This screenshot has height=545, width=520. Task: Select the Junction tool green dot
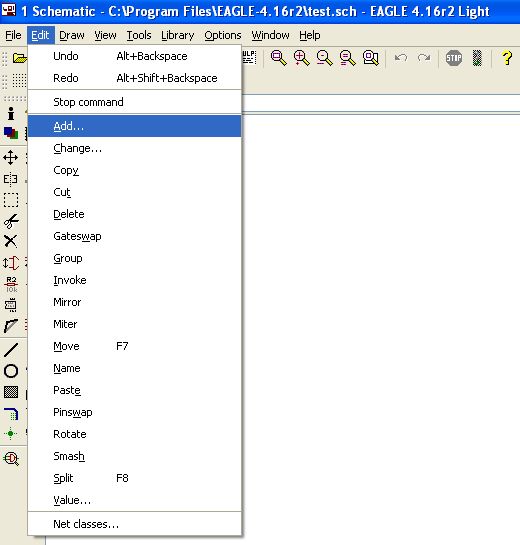pos(11,433)
